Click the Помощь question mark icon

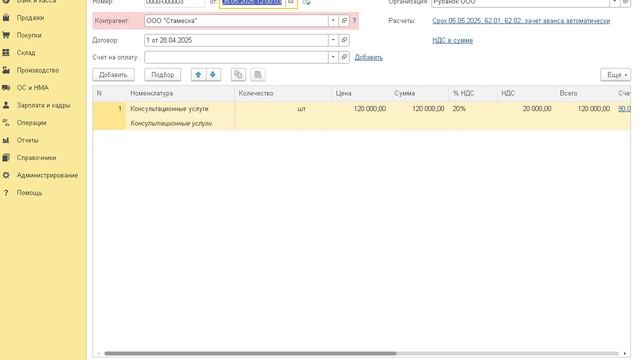(6, 193)
